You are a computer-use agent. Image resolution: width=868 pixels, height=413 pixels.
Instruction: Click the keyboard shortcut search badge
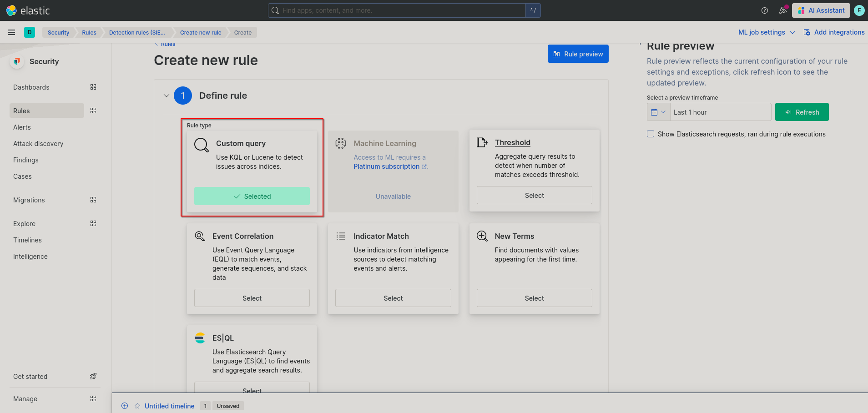click(x=533, y=10)
